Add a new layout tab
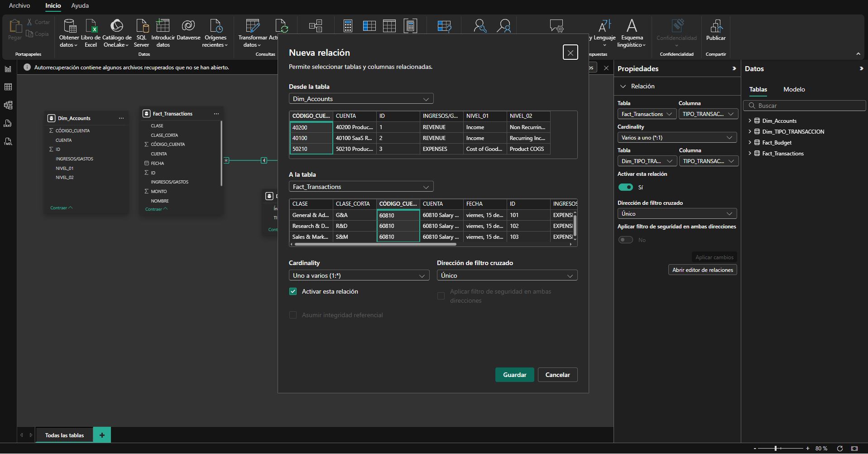Viewport: 868px width, 454px height. 102,435
